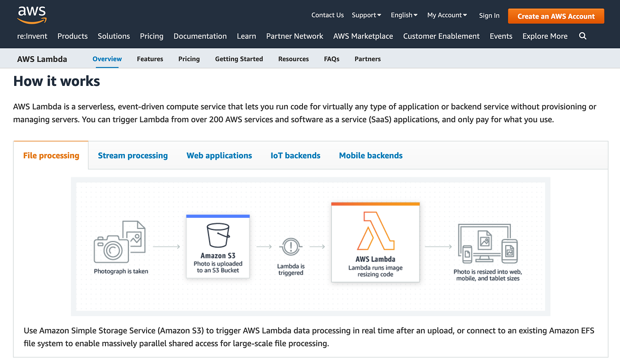The height and width of the screenshot is (364, 620).
Task: Click the Sign In link
Action: [489, 15]
